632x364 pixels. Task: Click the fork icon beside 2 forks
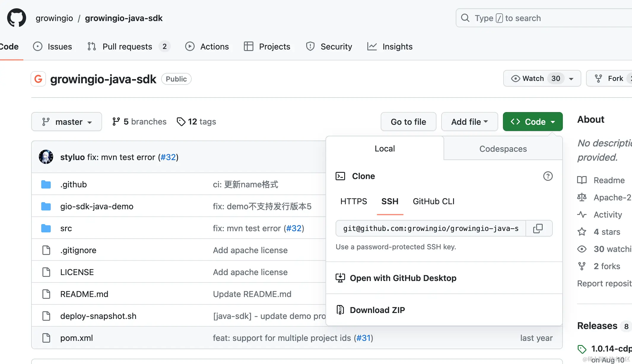(582, 266)
